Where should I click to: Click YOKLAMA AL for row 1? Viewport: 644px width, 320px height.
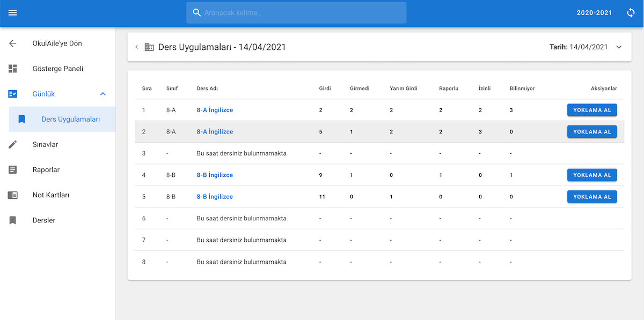pyautogui.click(x=592, y=110)
